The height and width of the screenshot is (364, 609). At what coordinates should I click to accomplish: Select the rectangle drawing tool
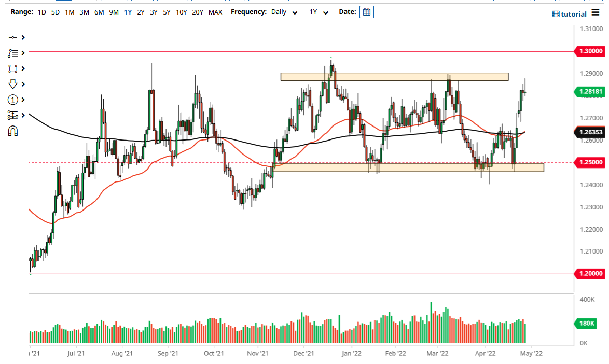[x=12, y=68]
